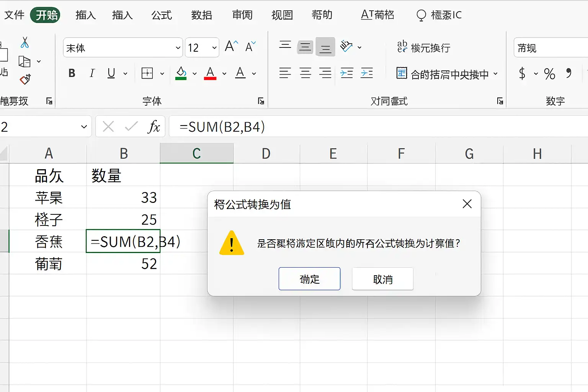Image resolution: width=588 pixels, height=392 pixels.
Task: Click the Increase Indent icon
Action: pyautogui.click(x=367, y=73)
